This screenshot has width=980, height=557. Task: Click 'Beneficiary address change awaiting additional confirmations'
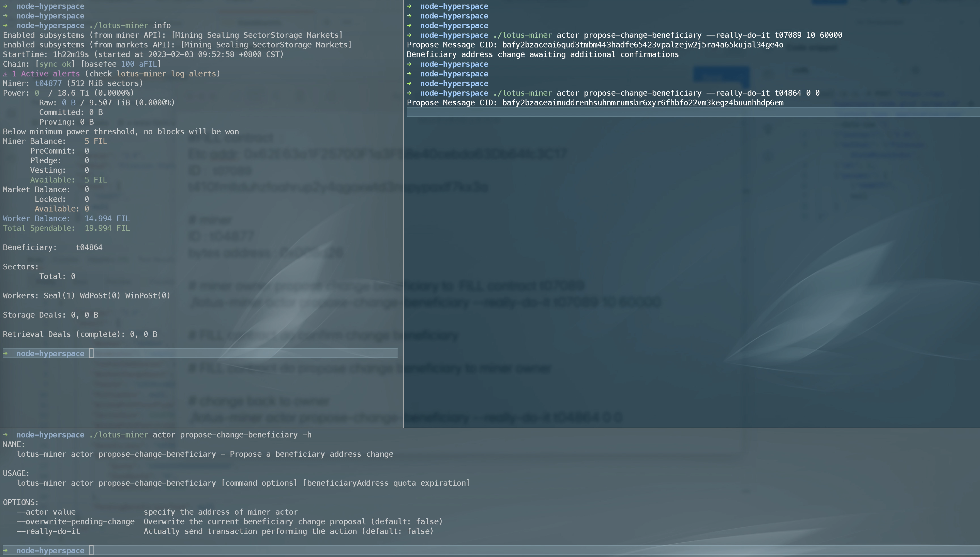coord(543,54)
